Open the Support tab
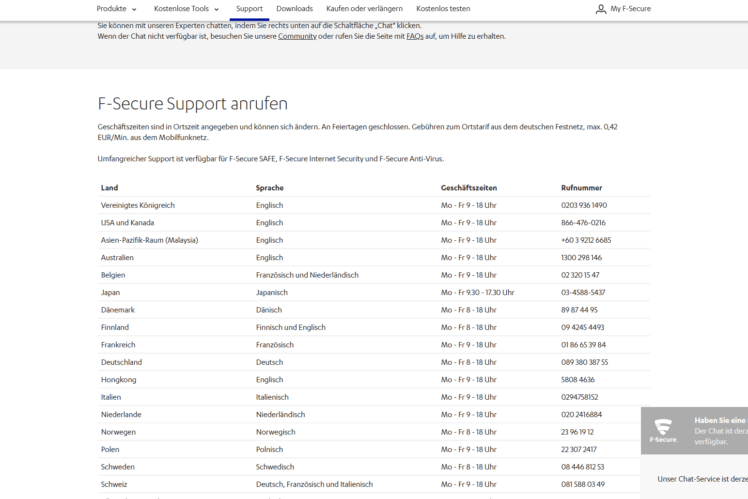This screenshot has height=499, width=748. tap(249, 9)
